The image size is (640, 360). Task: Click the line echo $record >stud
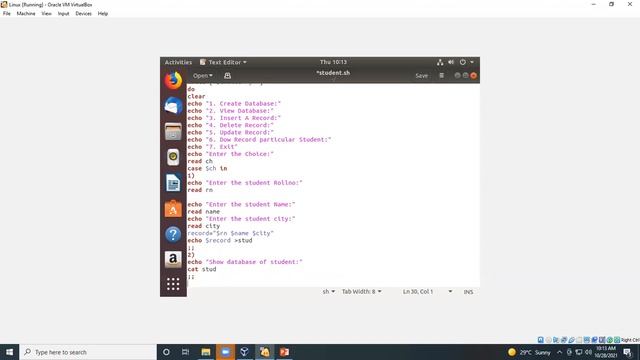pyautogui.click(x=220, y=240)
